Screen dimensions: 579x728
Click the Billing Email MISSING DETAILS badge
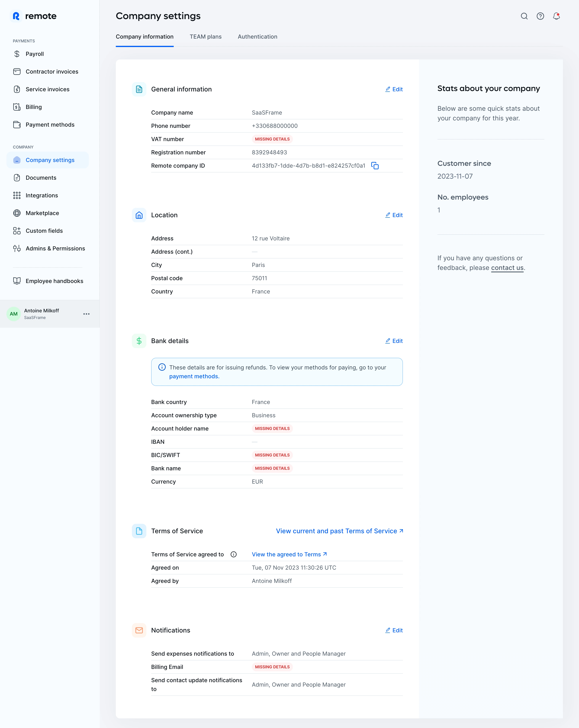(x=272, y=667)
